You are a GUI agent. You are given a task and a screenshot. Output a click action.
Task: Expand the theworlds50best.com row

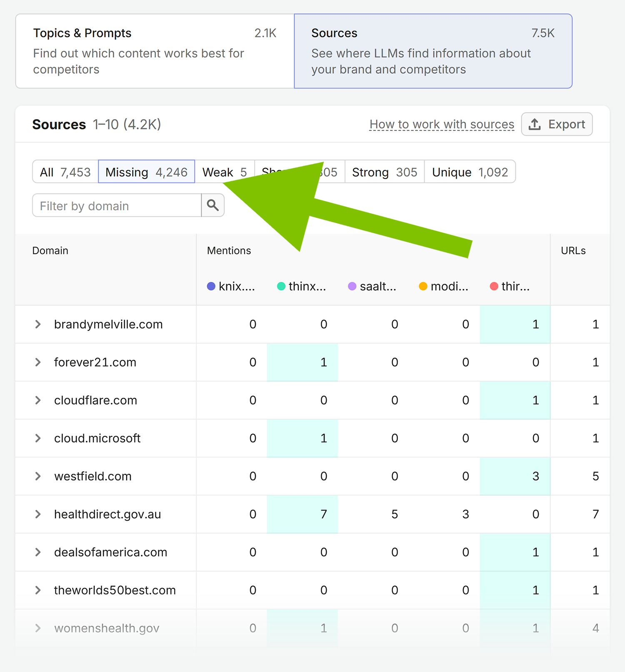click(38, 590)
